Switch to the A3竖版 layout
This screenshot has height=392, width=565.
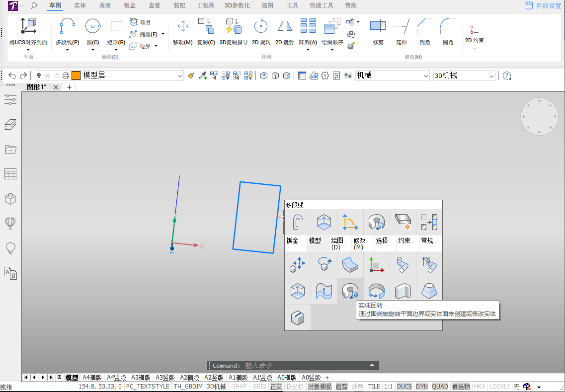(x=165, y=377)
